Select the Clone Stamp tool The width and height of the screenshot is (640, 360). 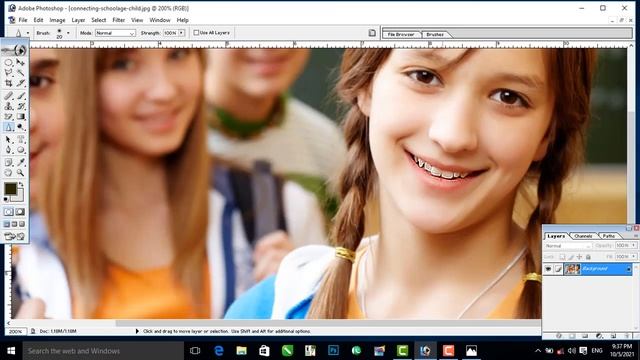click(x=9, y=106)
